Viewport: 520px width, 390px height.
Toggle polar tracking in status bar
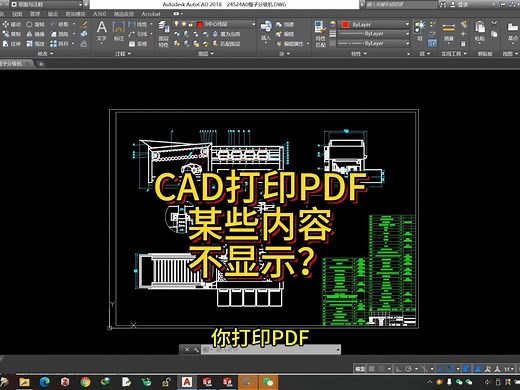point(409,369)
